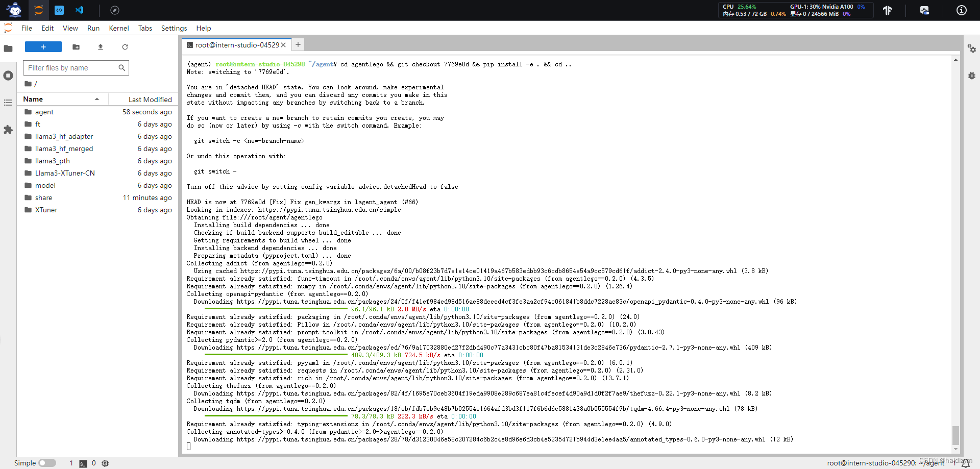Viewport: 980px width, 469px height.
Task: Click the notification bell in status bar
Action: [x=966, y=463]
